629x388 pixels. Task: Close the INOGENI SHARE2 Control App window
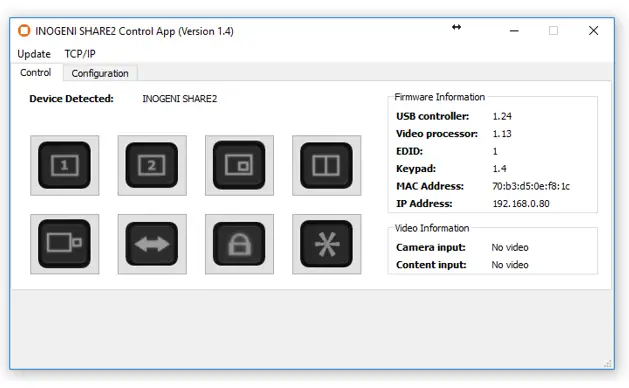(x=594, y=31)
